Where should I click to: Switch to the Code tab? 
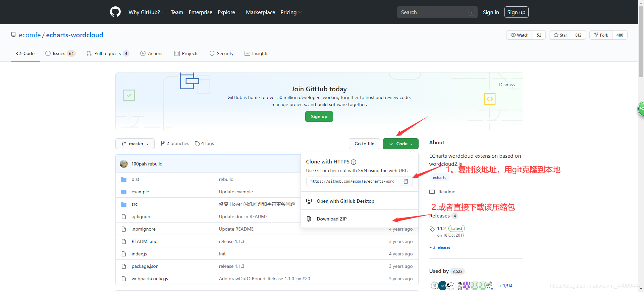coord(25,53)
